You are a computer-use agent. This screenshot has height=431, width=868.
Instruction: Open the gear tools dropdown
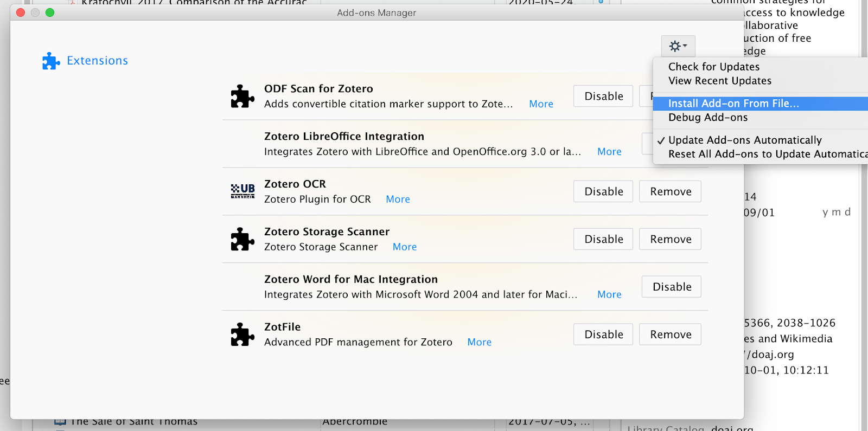[x=678, y=46]
